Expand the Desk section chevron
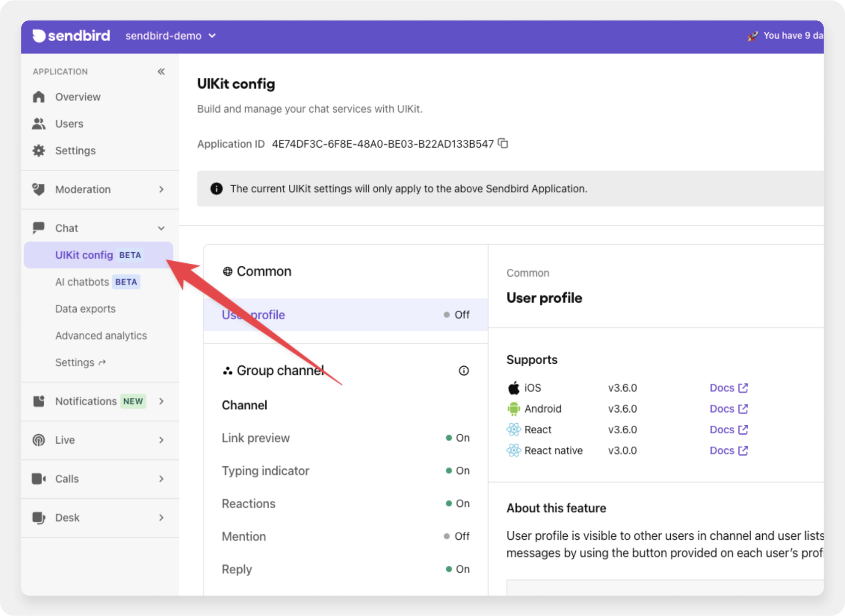Screen dimensions: 845x616 tap(161, 518)
